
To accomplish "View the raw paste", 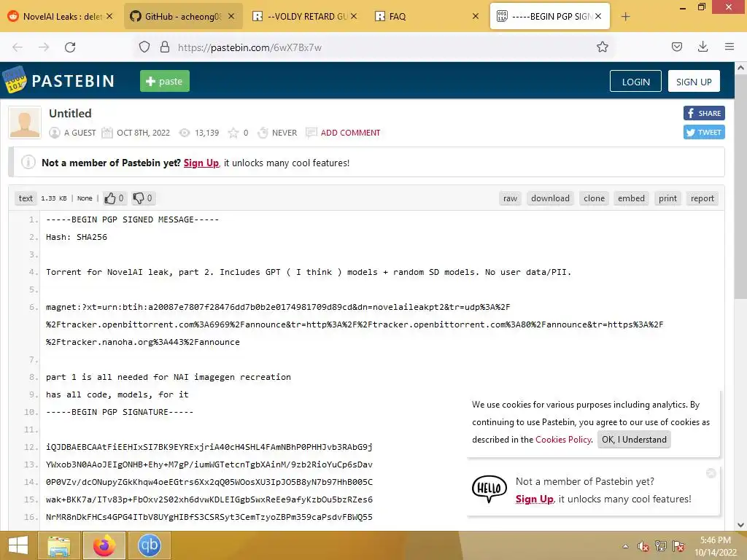I will (x=510, y=198).
